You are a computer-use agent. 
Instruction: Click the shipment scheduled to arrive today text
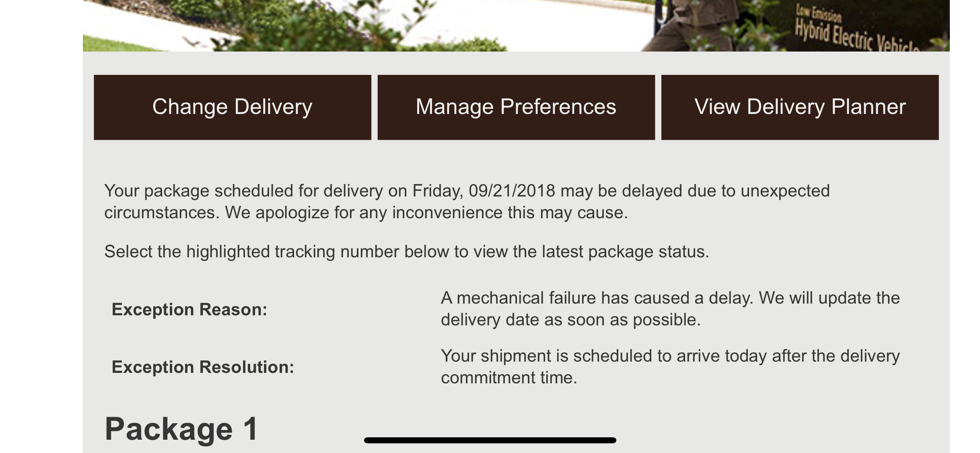tap(670, 366)
